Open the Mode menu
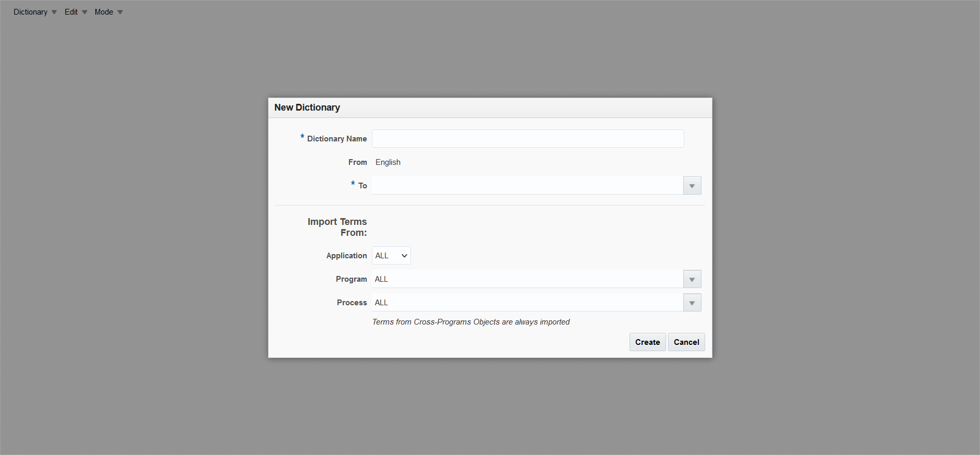Image resolution: width=980 pixels, height=455 pixels. (108, 12)
